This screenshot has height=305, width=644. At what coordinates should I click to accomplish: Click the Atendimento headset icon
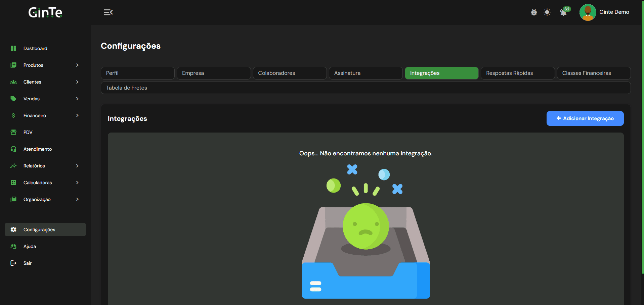pyautogui.click(x=13, y=149)
